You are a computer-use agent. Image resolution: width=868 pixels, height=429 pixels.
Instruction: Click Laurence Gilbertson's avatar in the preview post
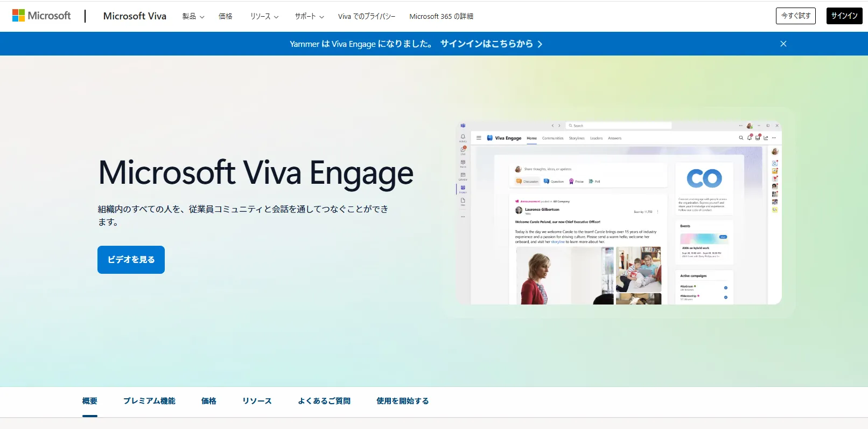[x=519, y=210]
